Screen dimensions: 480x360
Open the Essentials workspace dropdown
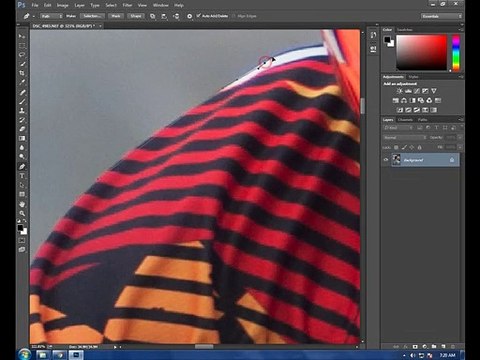441,16
